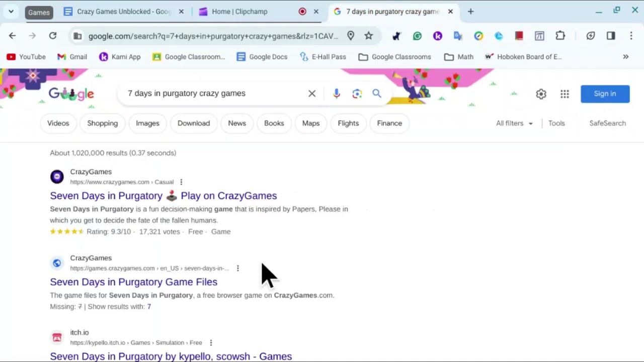The width and height of the screenshot is (644, 362).
Task: Open the E-Hall Pass bookmark
Action: 323,57
